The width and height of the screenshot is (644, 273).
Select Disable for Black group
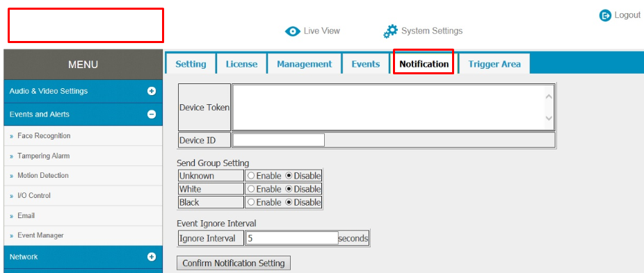pyautogui.click(x=289, y=202)
